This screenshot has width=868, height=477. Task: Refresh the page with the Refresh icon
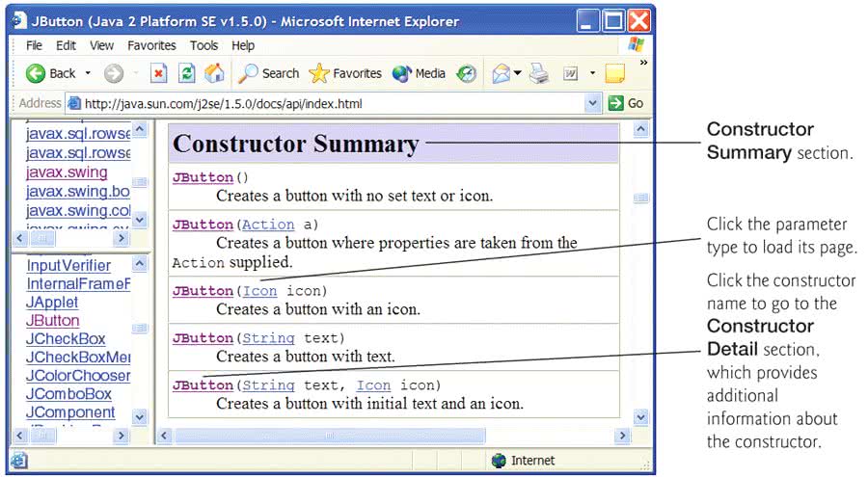click(187, 73)
